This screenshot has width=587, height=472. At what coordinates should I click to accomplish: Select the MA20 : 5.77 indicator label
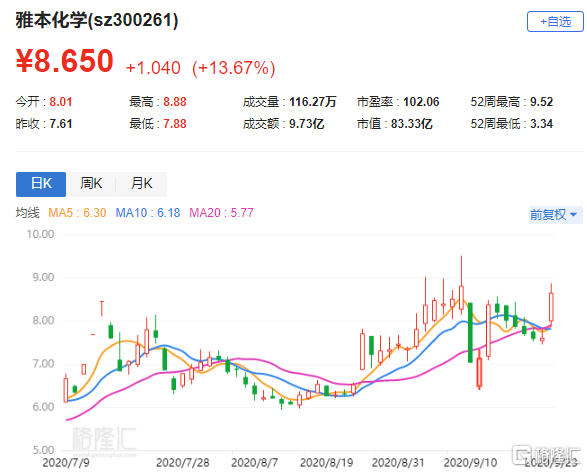pyautogui.click(x=221, y=213)
